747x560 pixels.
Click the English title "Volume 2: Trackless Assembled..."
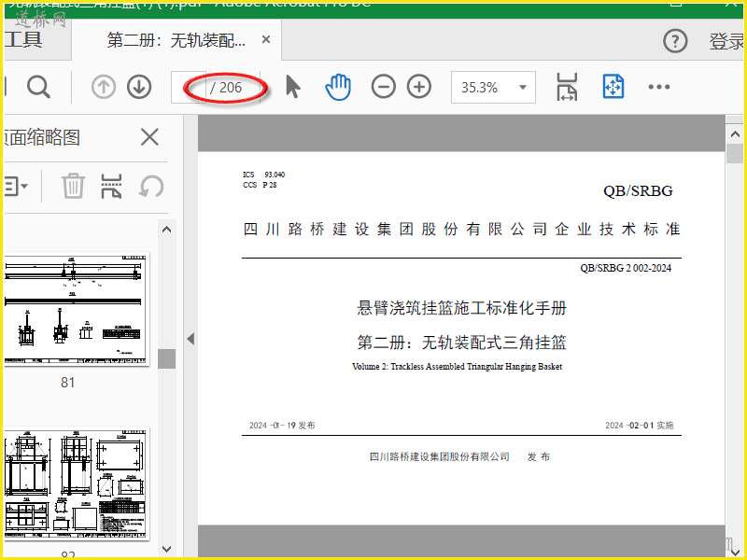[457, 367]
